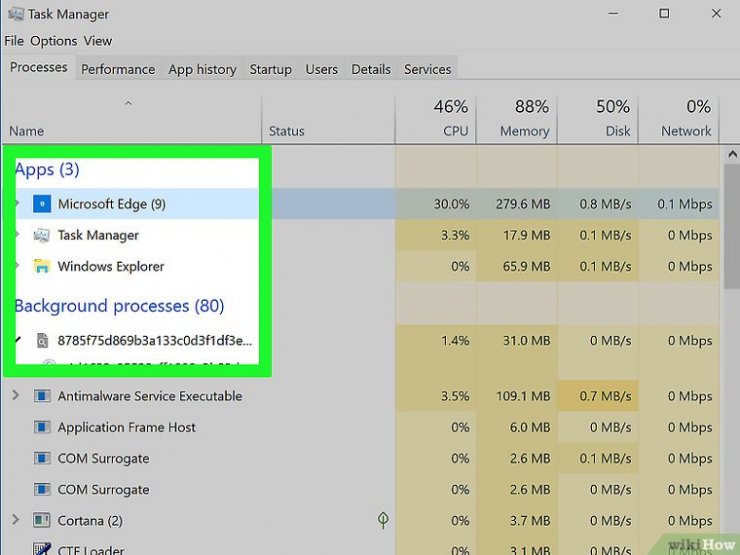Viewport: 740px width, 555px height.
Task: Click the Background processes (80) heading
Action: click(x=119, y=306)
